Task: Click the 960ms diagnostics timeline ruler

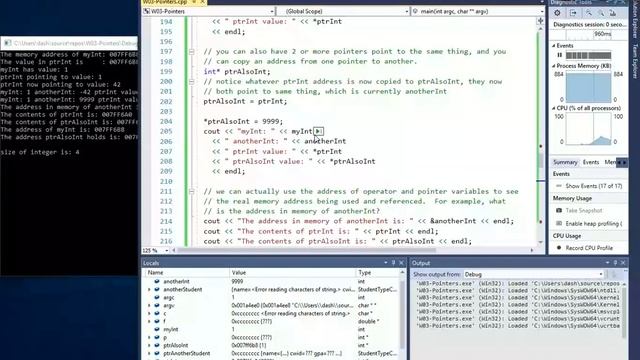Action: pyautogui.click(x=590, y=34)
